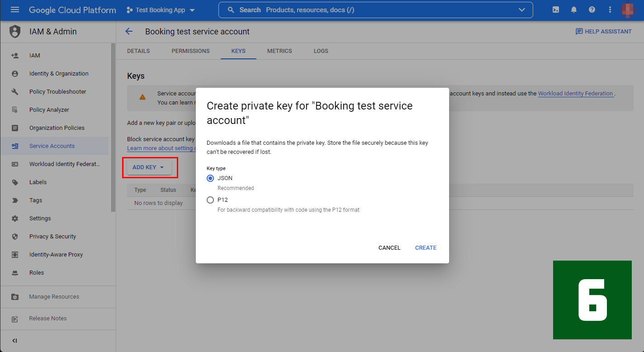Click the Policy Troubleshooter wrench icon

coord(15,91)
